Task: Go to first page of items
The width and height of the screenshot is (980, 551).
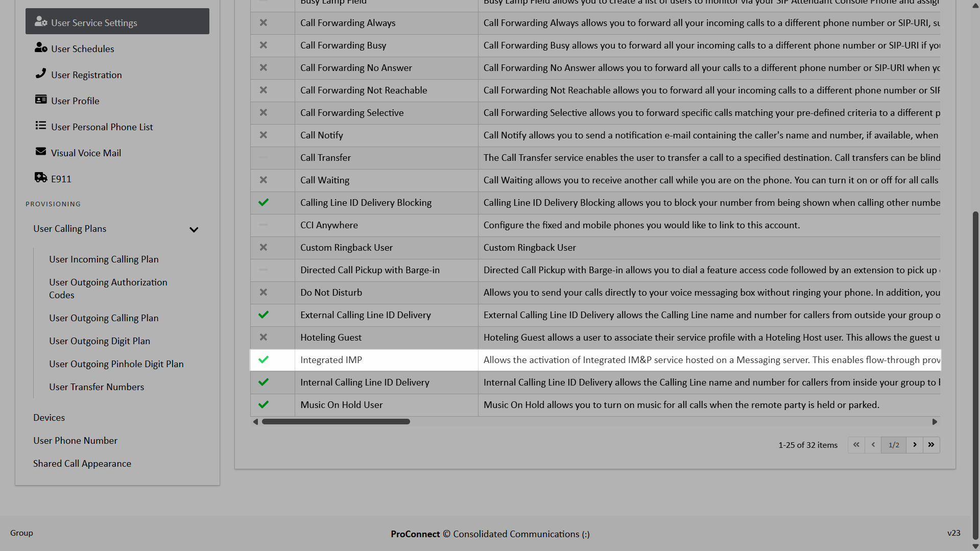Action: 856,445
